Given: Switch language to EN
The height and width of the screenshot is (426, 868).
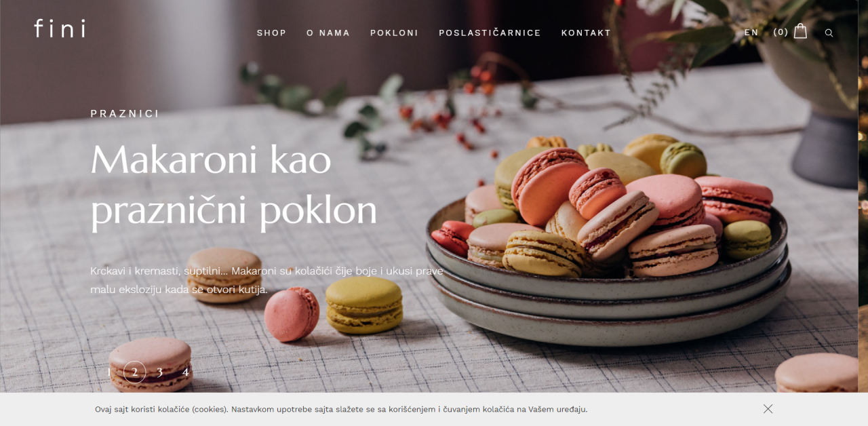Looking at the screenshot, I should (x=751, y=32).
